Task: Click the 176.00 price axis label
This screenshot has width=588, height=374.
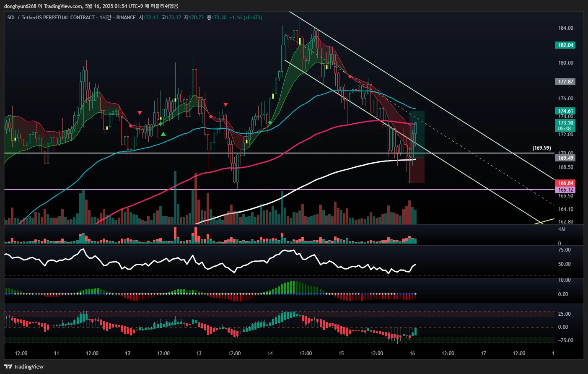Action: [x=565, y=99]
